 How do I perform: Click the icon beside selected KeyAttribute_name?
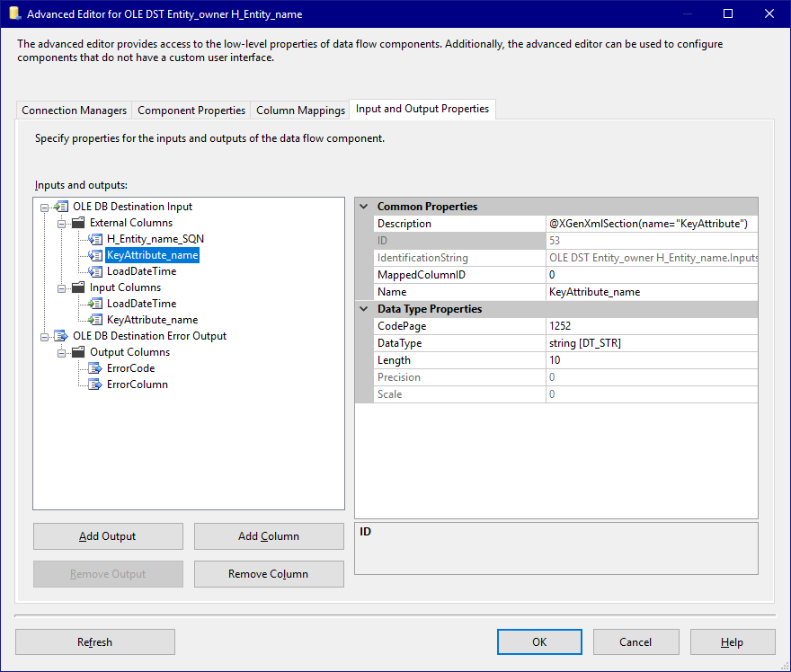pos(95,255)
